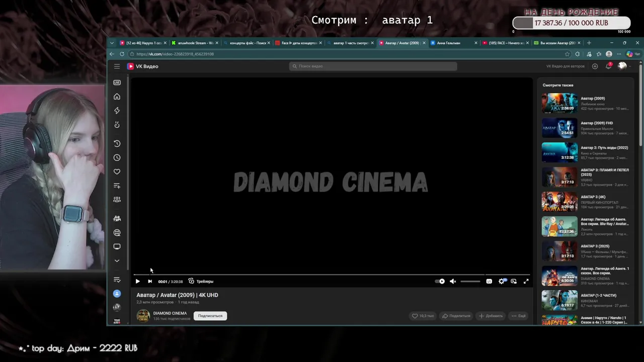Image resolution: width=644 pixels, height=362 pixels.
Task: Enter fullscreen mode in player
Action: tap(526, 282)
